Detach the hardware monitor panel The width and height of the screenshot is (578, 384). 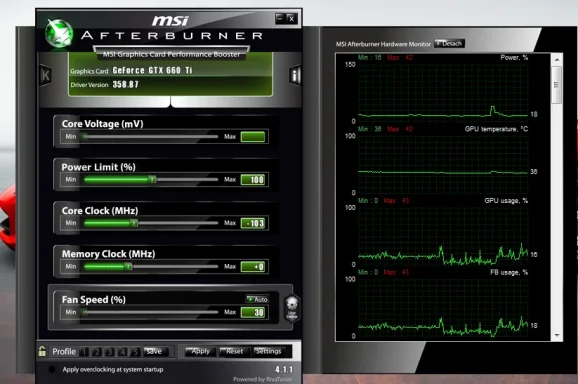[449, 43]
